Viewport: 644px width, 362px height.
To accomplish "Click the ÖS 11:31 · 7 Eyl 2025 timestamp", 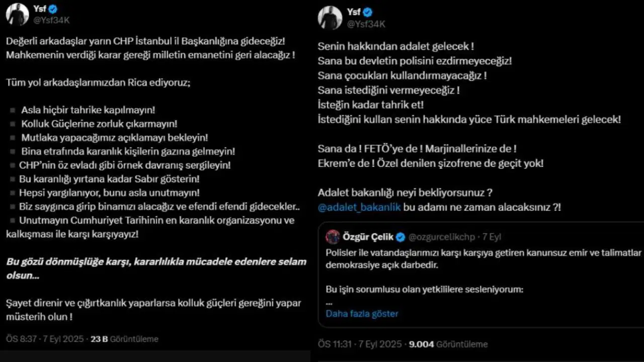I will (360, 344).
